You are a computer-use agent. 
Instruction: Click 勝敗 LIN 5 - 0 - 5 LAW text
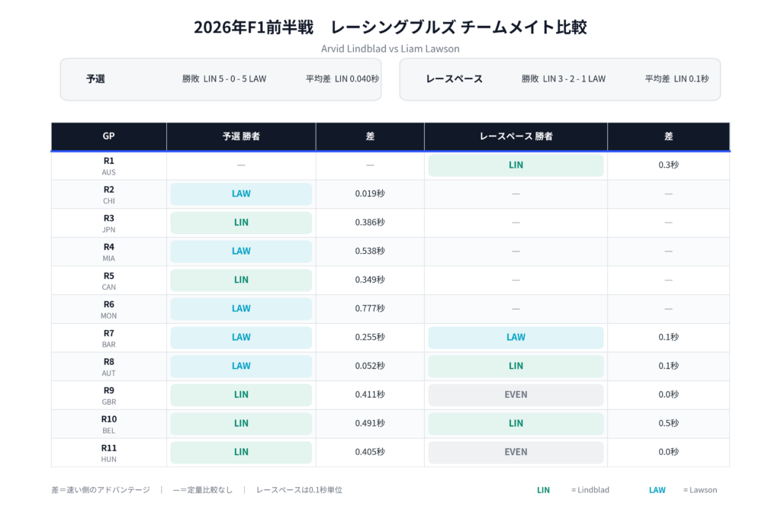[x=224, y=79]
